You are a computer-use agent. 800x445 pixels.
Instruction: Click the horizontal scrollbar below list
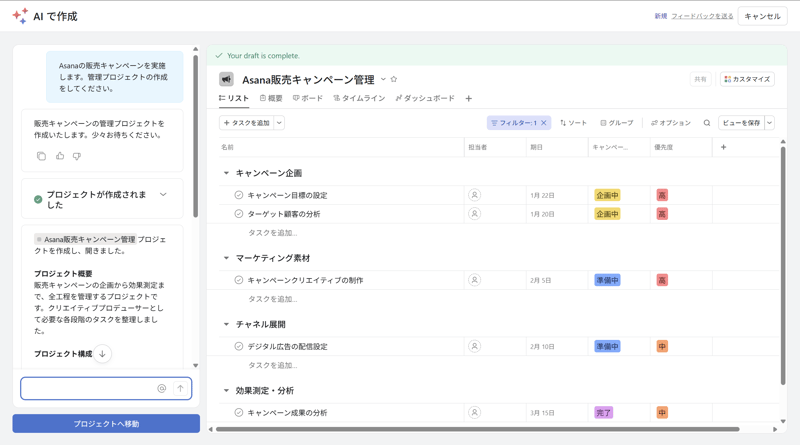pos(478,429)
